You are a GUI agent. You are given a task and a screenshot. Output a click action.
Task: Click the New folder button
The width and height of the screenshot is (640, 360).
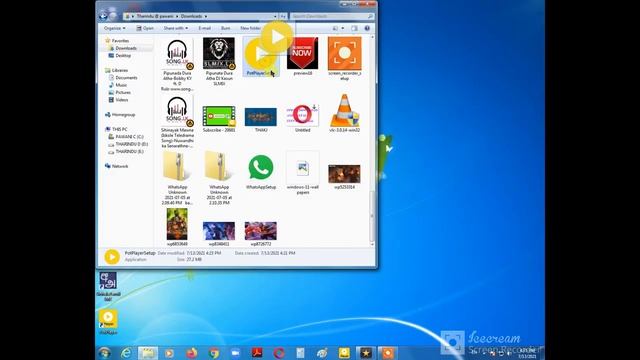[x=250, y=28]
